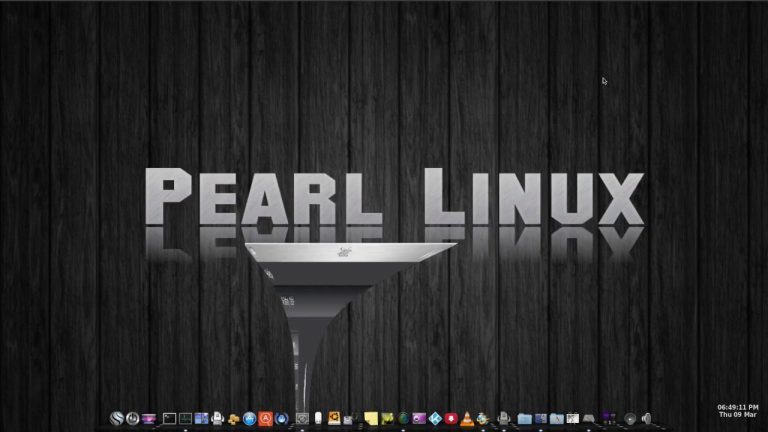Launch the orange software center icon
768x432 pixels.
tap(265, 418)
